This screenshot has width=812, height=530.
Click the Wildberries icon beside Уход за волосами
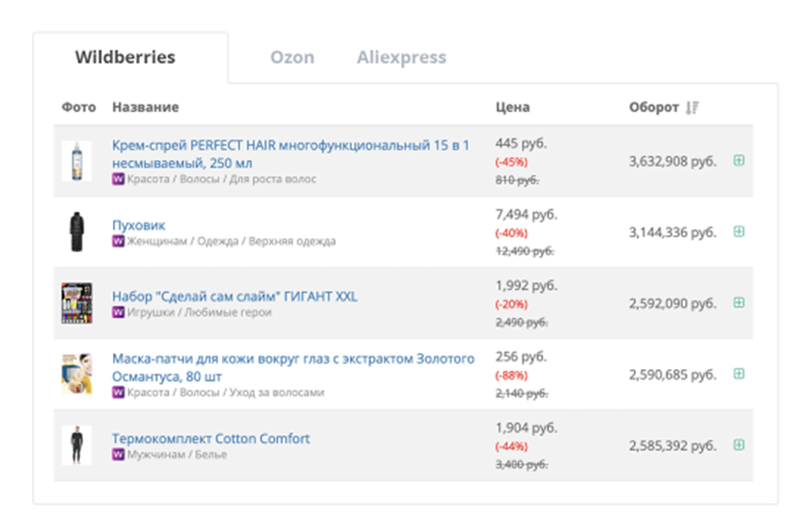(x=118, y=393)
